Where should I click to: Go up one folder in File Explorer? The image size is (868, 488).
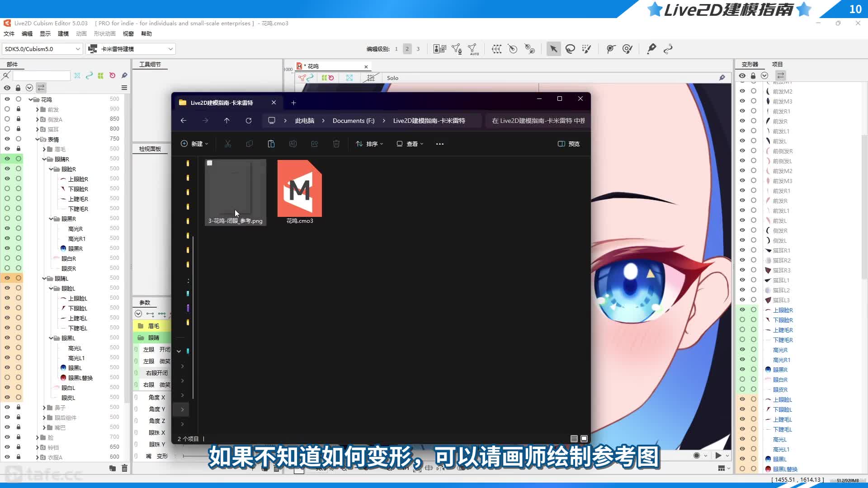227,121
